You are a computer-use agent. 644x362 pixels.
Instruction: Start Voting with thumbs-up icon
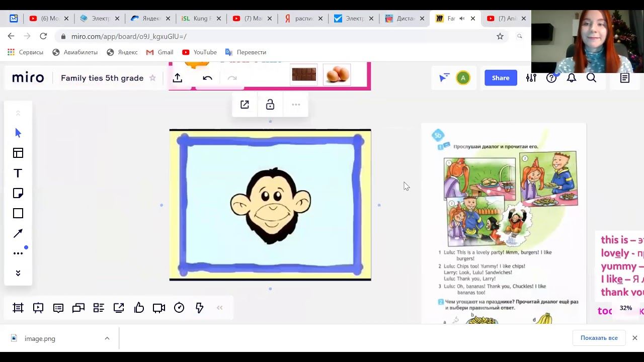[139, 308]
